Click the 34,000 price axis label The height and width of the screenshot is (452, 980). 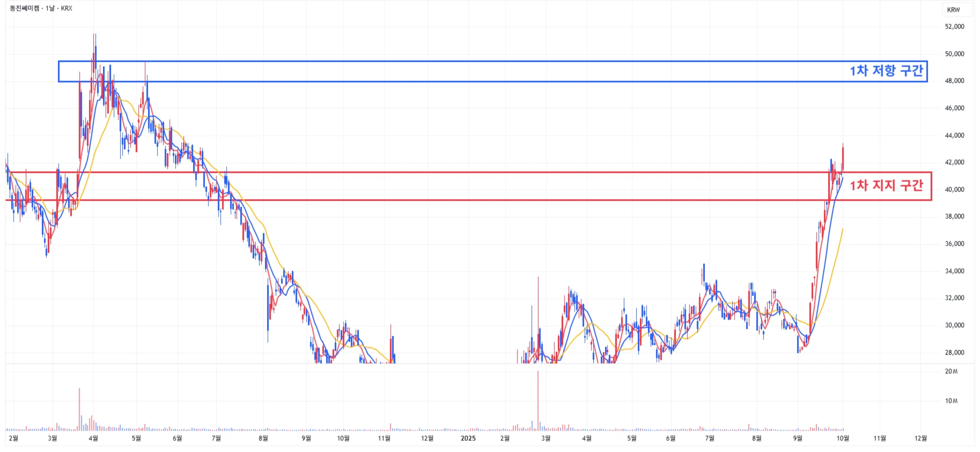pyautogui.click(x=954, y=271)
